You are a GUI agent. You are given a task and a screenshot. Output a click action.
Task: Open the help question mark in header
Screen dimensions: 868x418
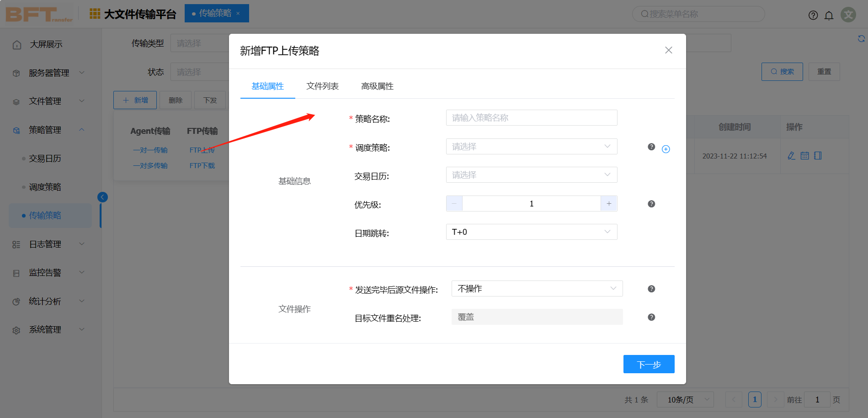[813, 15]
